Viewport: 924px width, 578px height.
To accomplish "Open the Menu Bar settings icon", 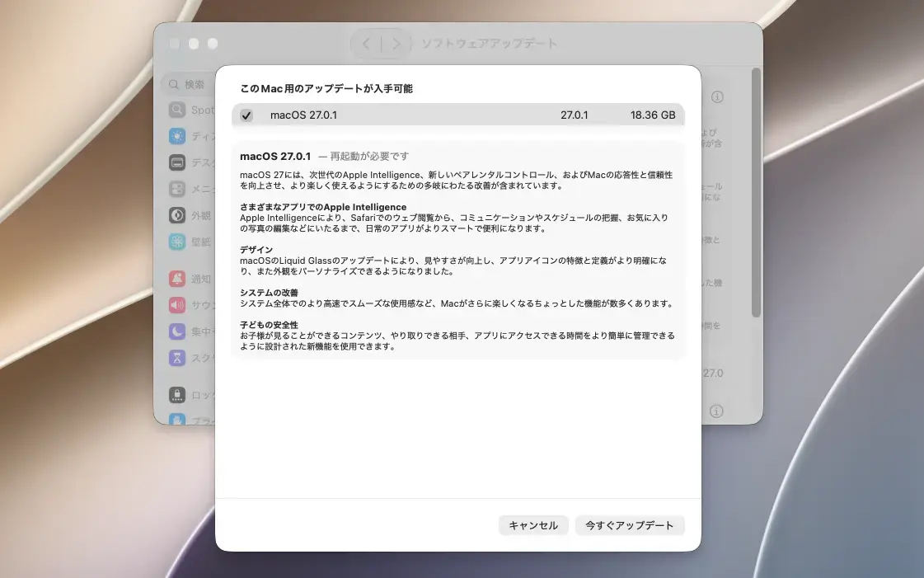I will [x=176, y=189].
